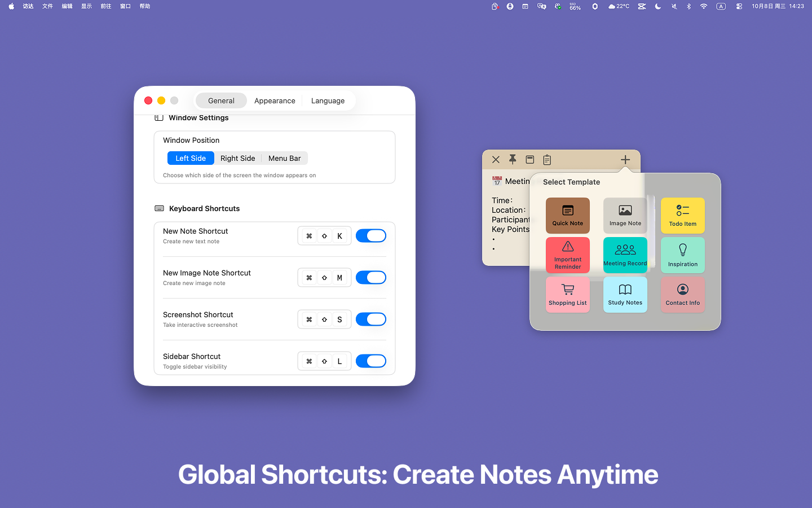Pick the Shopping List template
This screenshot has width=812, height=508.
point(567,294)
